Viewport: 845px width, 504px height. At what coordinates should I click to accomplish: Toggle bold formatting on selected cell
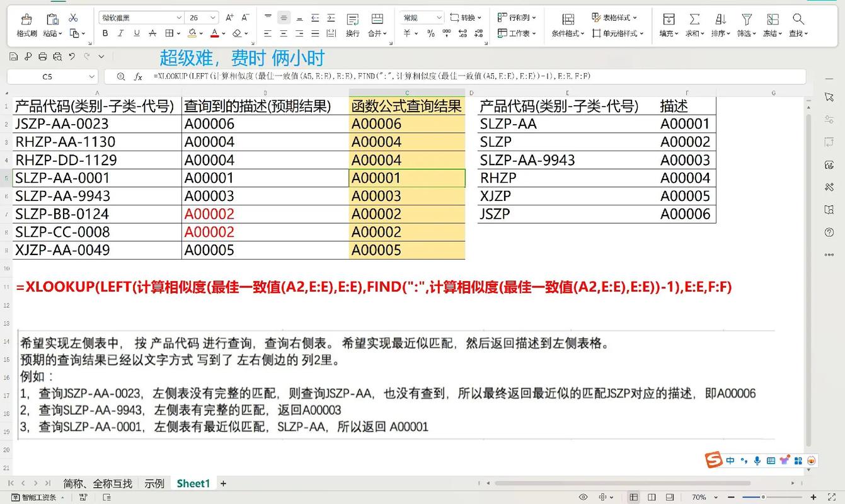pos(105,33)
